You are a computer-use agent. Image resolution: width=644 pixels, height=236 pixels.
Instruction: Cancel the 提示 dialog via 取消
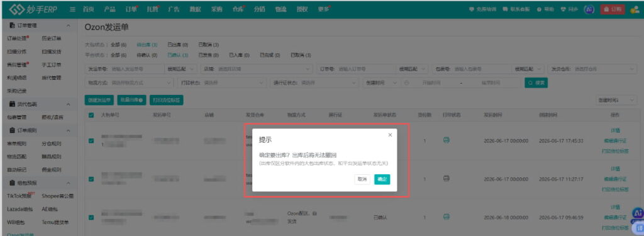[x=362, y=179]
